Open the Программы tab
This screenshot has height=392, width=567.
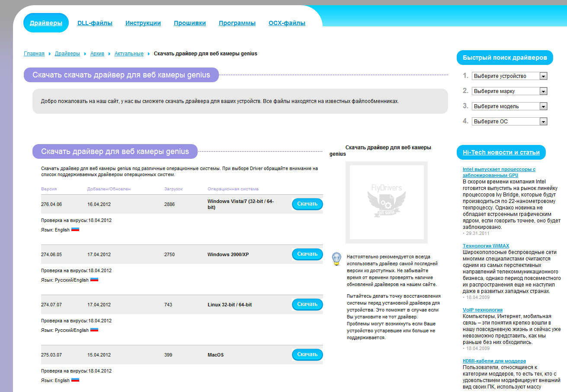click(x=237, y=23)
